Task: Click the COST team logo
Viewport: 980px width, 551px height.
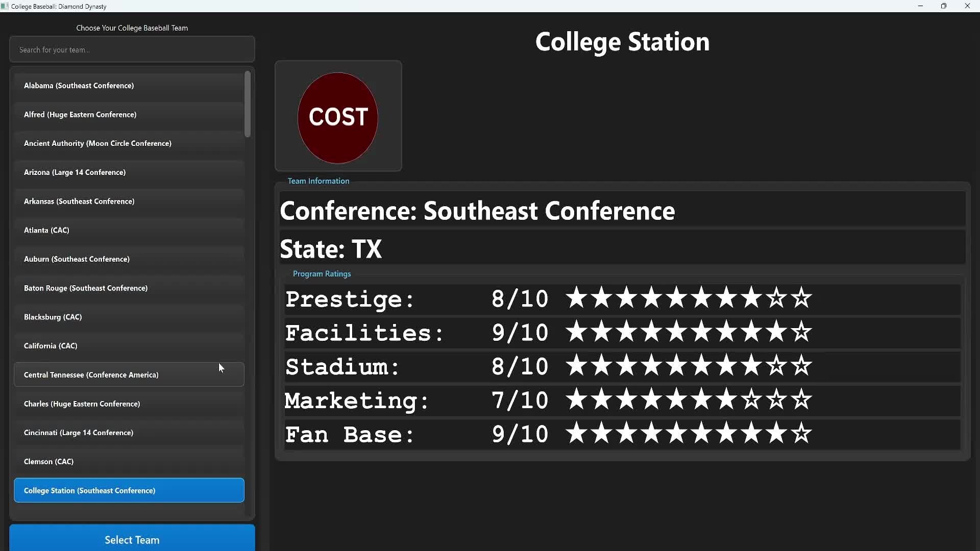Action: pos(338,117)
